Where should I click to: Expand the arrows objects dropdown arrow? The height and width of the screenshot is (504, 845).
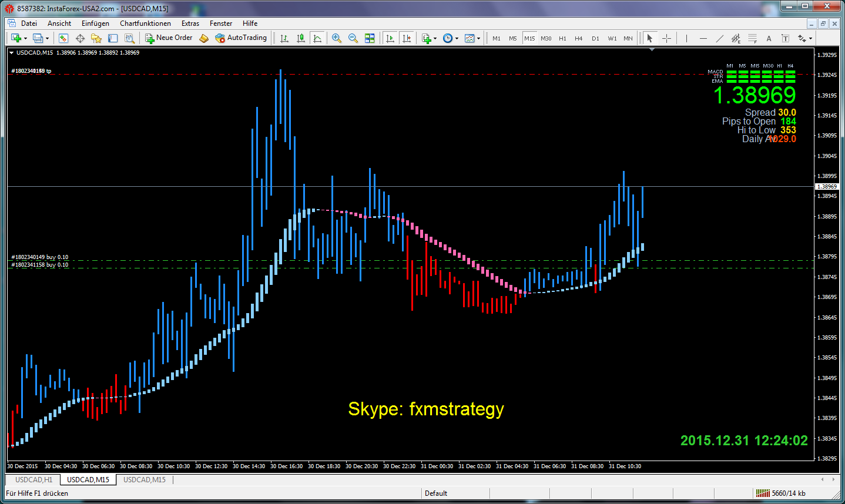point(811,39)
